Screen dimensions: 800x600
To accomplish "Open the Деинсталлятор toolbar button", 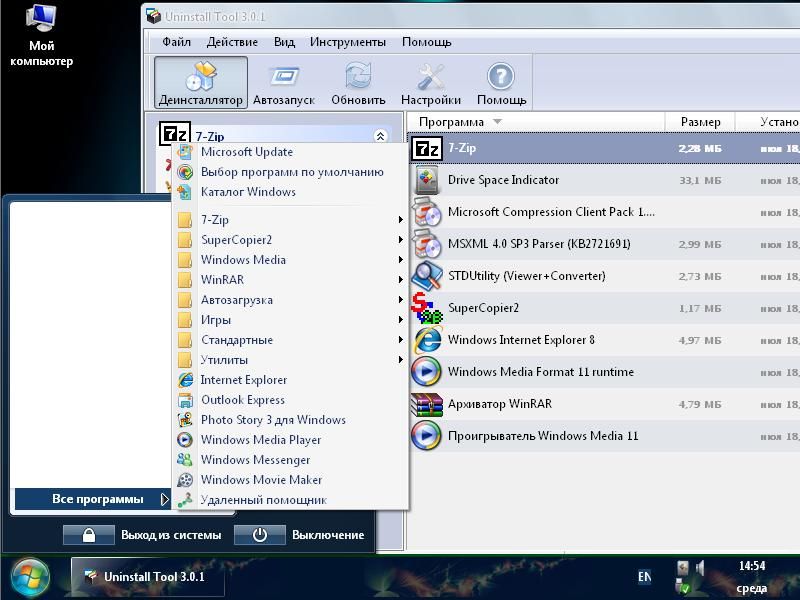I will click(x=201, y=82).
